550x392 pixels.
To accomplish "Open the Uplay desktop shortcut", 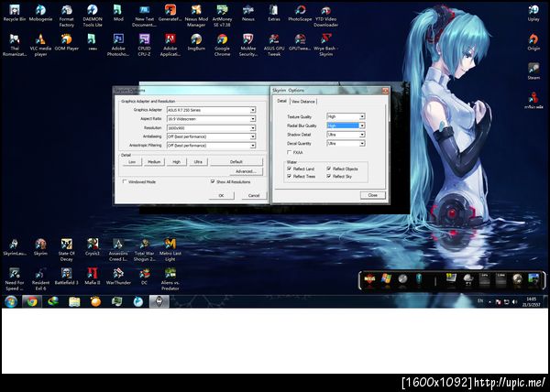I will pos(533,14).
